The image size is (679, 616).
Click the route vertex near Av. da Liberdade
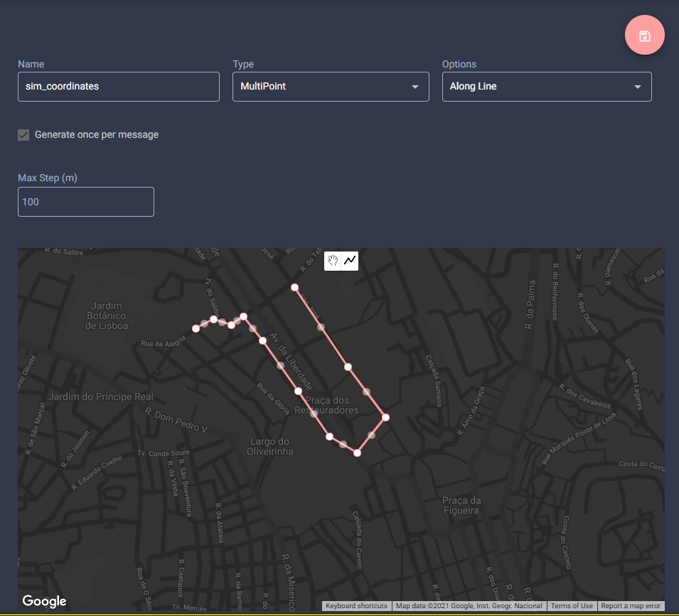pos(263,341)
